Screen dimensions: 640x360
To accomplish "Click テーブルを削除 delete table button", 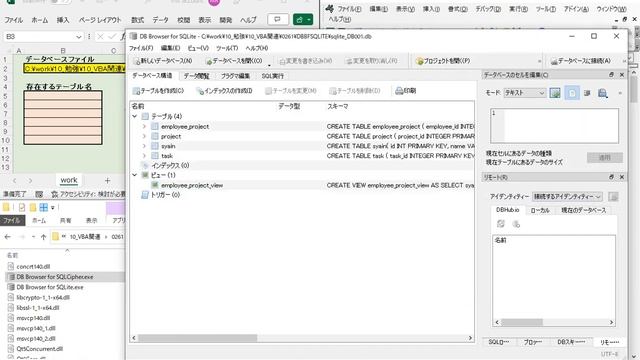I will (x=355, y=91).
